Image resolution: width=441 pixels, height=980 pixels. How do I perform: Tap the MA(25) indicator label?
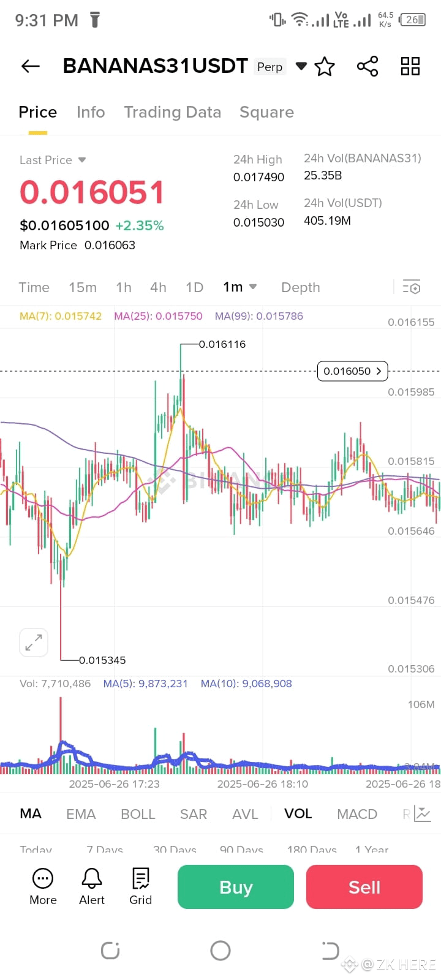click(x=158, y=316)
